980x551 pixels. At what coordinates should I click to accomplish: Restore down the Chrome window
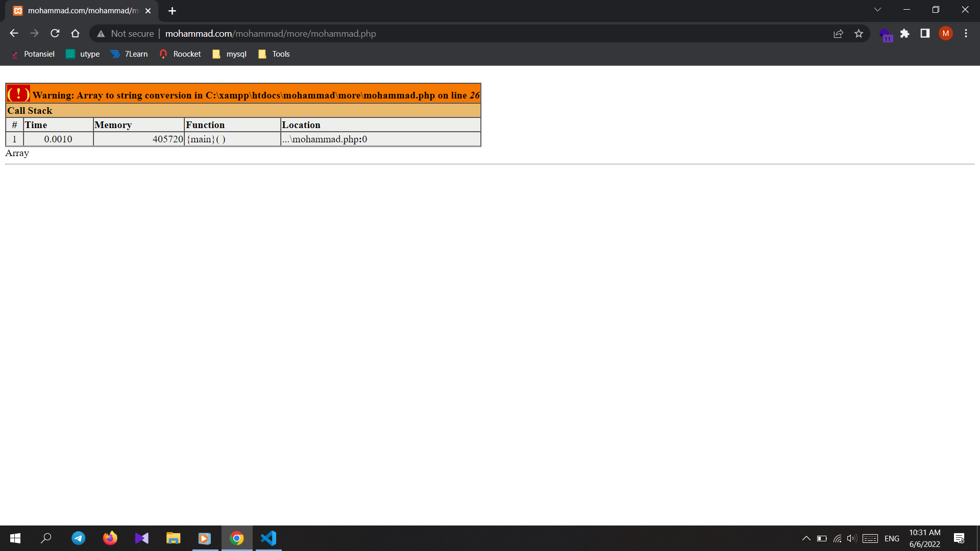point(936,10)
